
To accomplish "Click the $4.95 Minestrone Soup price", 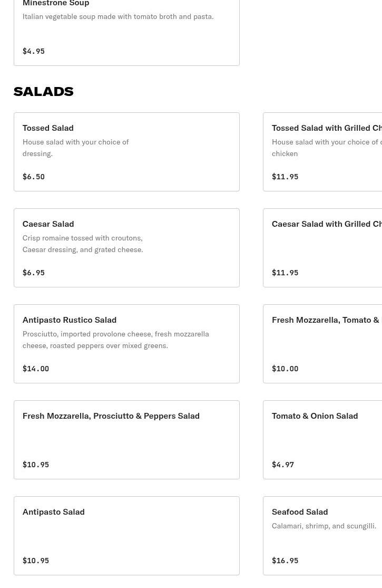I will tap(34, 51).
